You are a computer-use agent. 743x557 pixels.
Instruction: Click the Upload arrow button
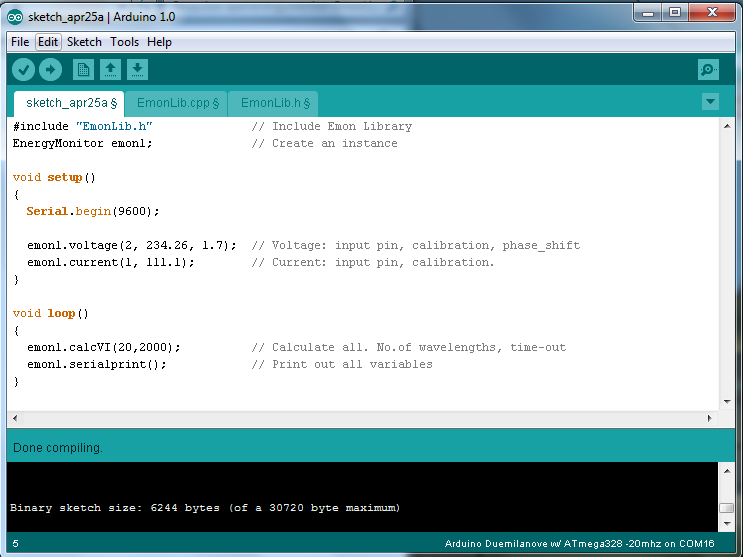50,70
